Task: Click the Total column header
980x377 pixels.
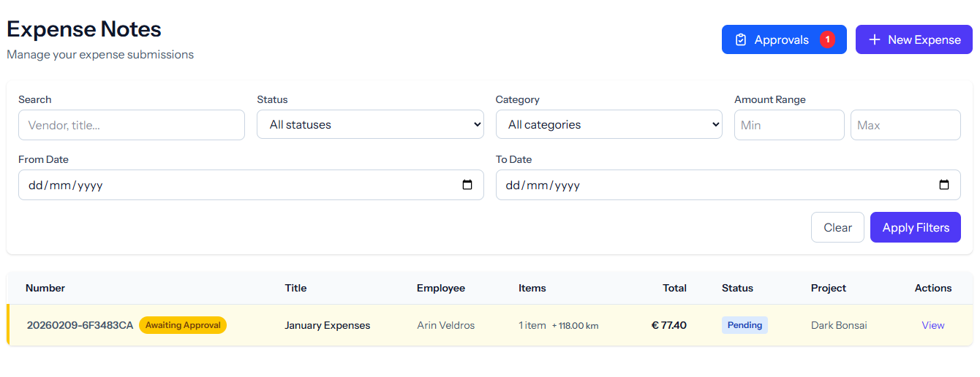Action: tap(674, 288)
